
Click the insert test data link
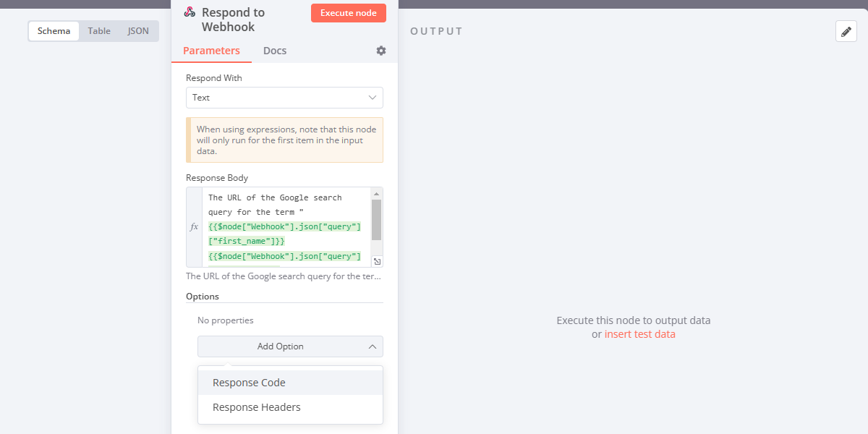(x=640, y=333)
